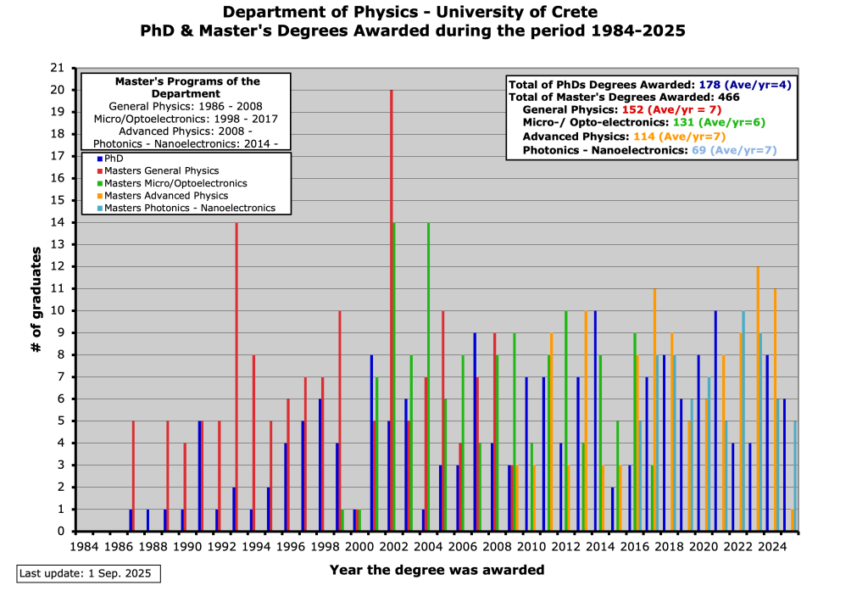Image resolution: width=868 pixels, height=591 pixels.
Task: Select the "Masters Micro/Optoelectronics" legend label
Action: coord(175,183)
